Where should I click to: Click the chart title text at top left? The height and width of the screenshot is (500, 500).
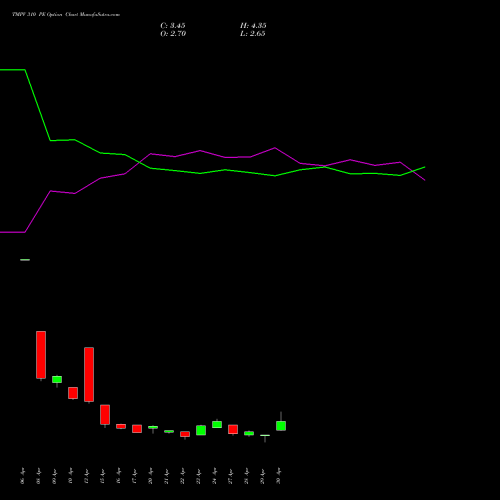click(66, 15)
